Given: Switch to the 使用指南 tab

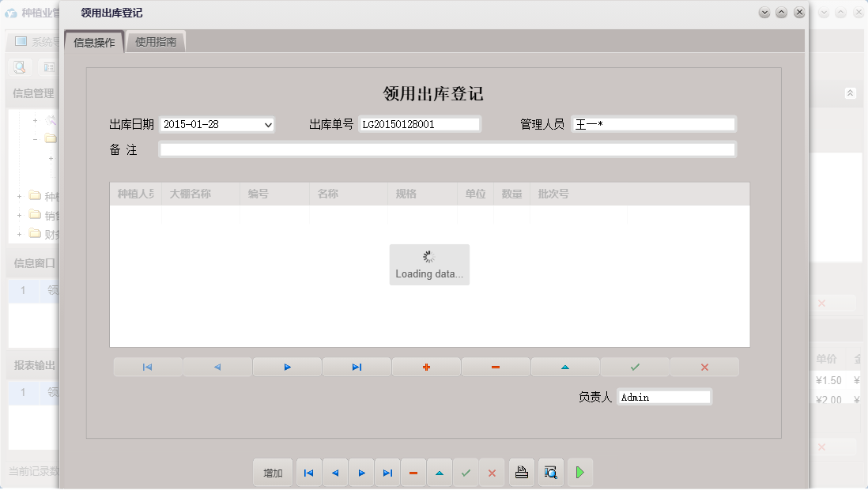Looking at the screenshot, I should (x=155, y=40).
